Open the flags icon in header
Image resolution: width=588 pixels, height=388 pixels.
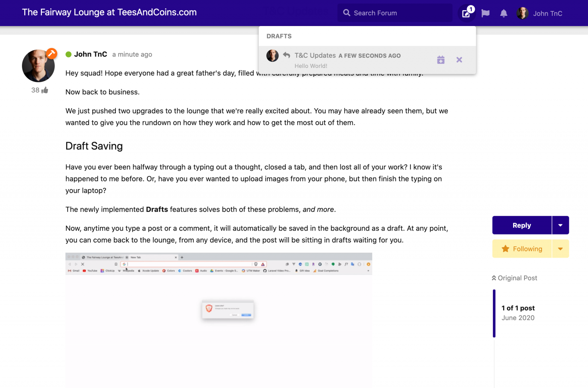(485, 14)
